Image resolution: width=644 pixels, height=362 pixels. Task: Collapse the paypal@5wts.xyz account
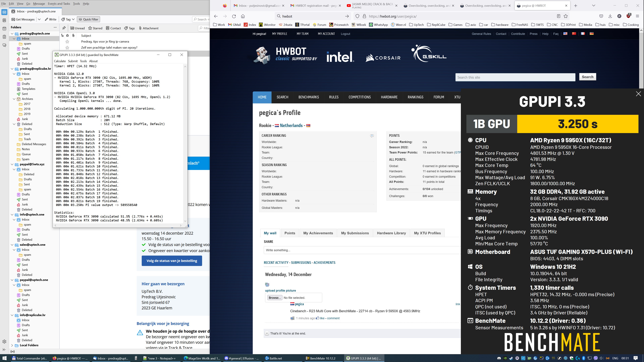(12, 164)
